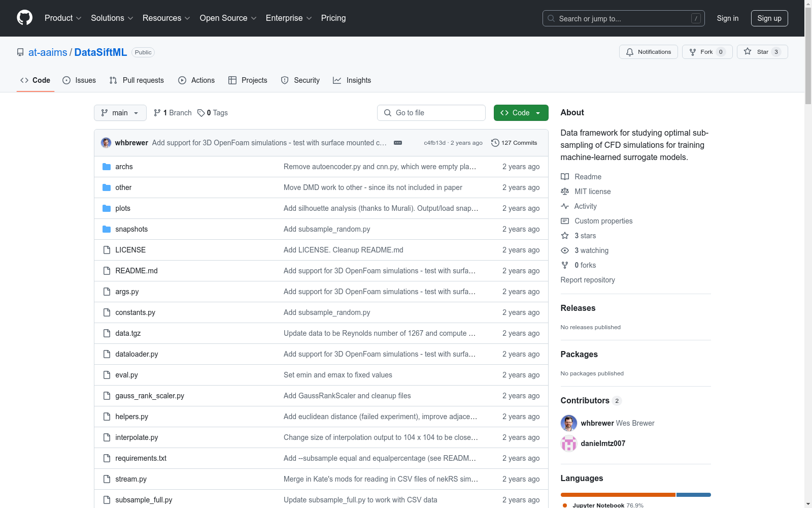Screen dimensions: 812x508
Task: Click the Sign up button
Action: (769, 18)
